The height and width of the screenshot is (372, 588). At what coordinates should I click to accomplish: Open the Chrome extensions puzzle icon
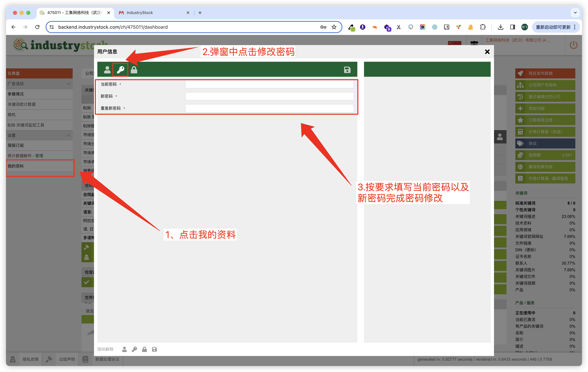(x=482, y=27)
